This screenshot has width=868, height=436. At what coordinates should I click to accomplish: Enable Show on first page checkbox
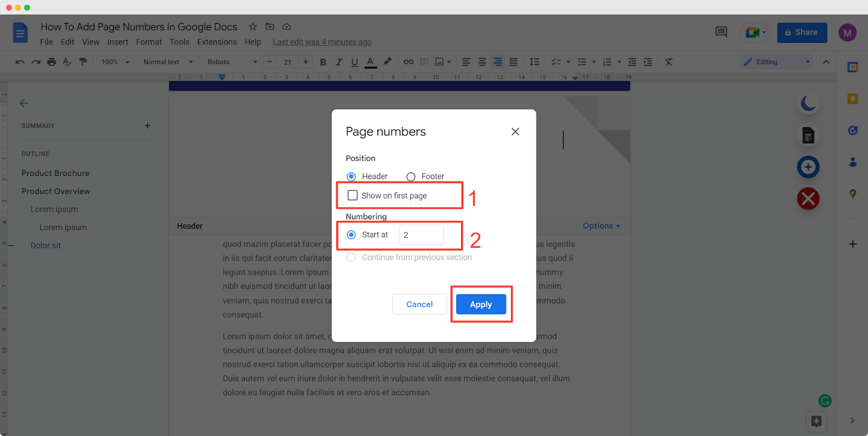point(353,195)
